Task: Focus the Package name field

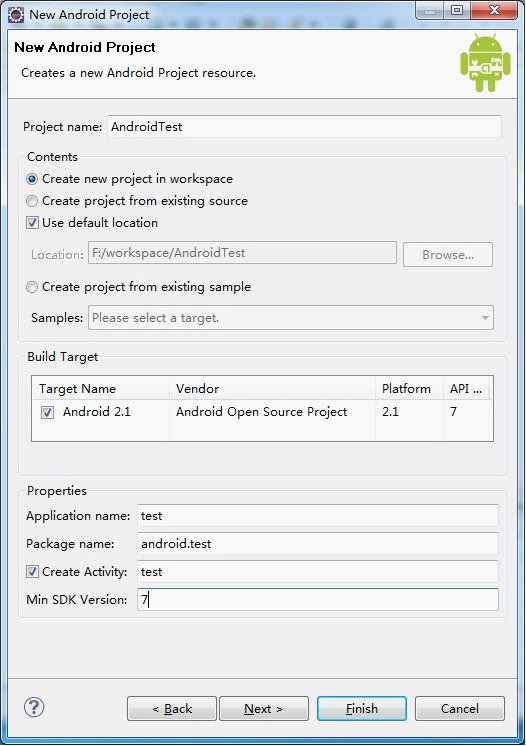Action: click(x=318, y=544)
